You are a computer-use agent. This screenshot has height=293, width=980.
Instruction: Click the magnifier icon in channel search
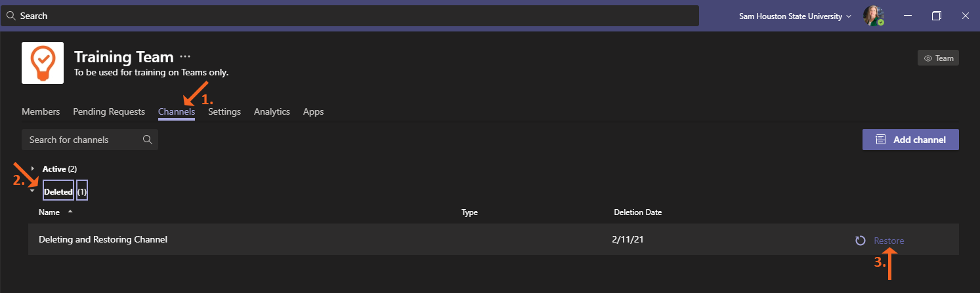pos(148,140)
